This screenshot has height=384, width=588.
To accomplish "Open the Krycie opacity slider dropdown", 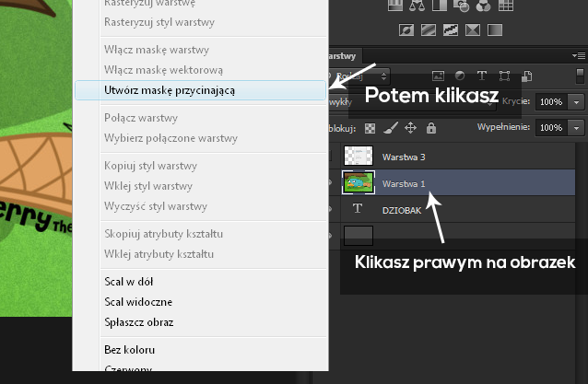I will [576, 102].
